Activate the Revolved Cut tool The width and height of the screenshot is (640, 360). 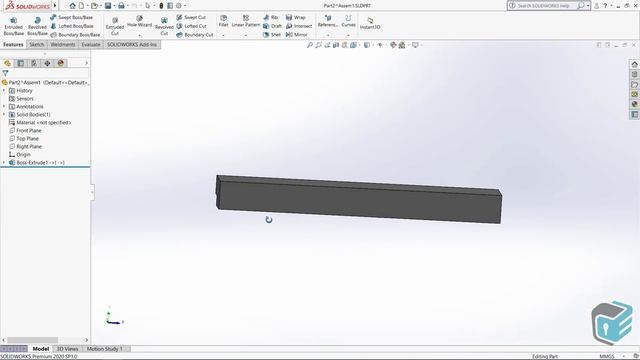(x=164, y=26)
